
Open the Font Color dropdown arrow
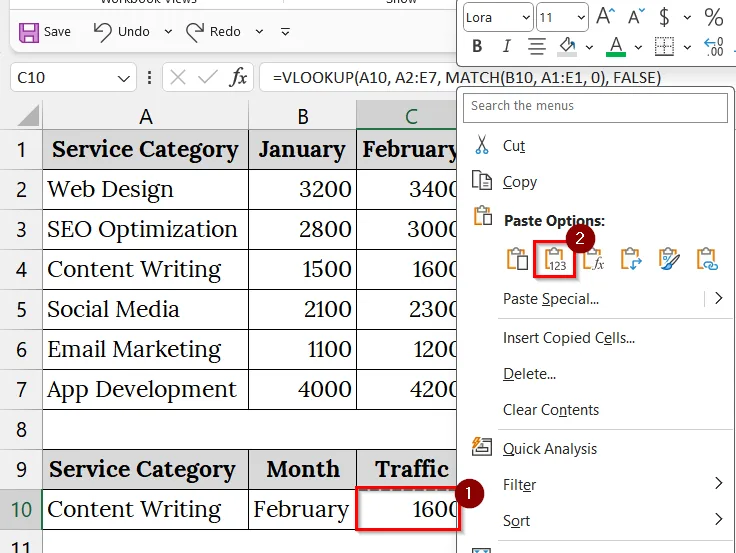638,47
